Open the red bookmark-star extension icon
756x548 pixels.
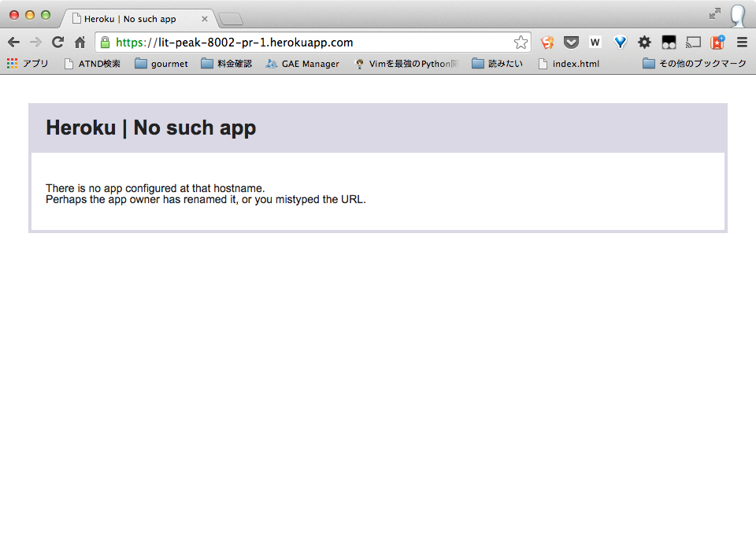pyautogui.click(x=717, y=43)
